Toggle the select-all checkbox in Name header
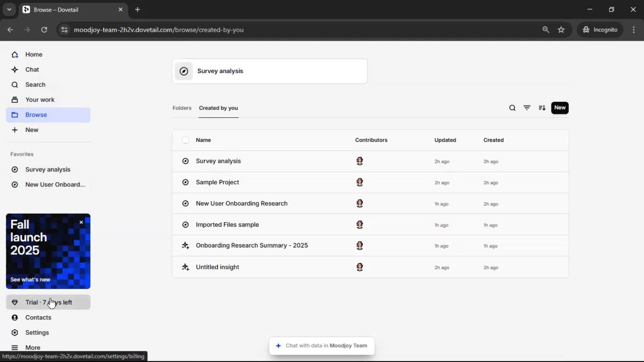Screen dimensions: 644x362 185,140
